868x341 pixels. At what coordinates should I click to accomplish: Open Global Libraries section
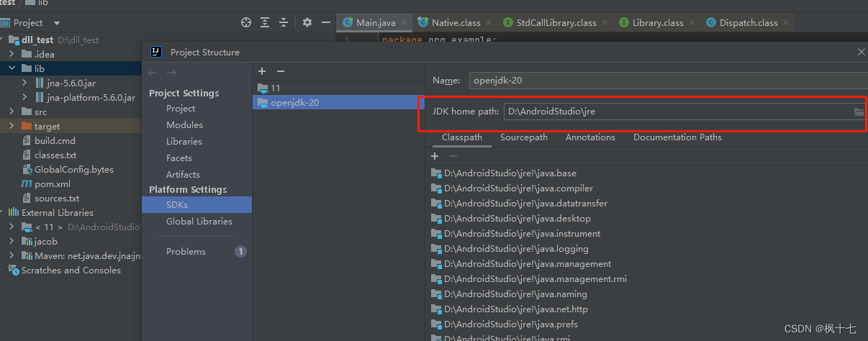click(x=199, y=221)
